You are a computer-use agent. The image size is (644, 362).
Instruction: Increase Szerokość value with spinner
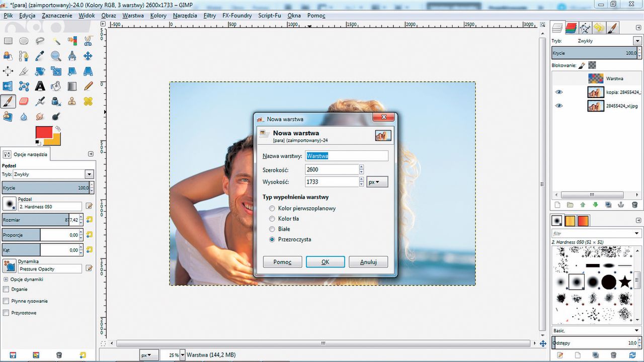[x=361, y=167]
